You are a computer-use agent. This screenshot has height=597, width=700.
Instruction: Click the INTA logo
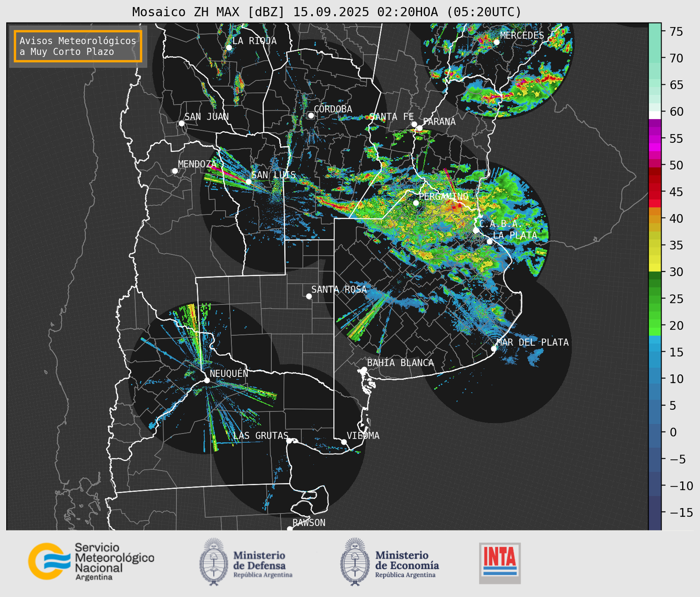[x=500, y=563]
